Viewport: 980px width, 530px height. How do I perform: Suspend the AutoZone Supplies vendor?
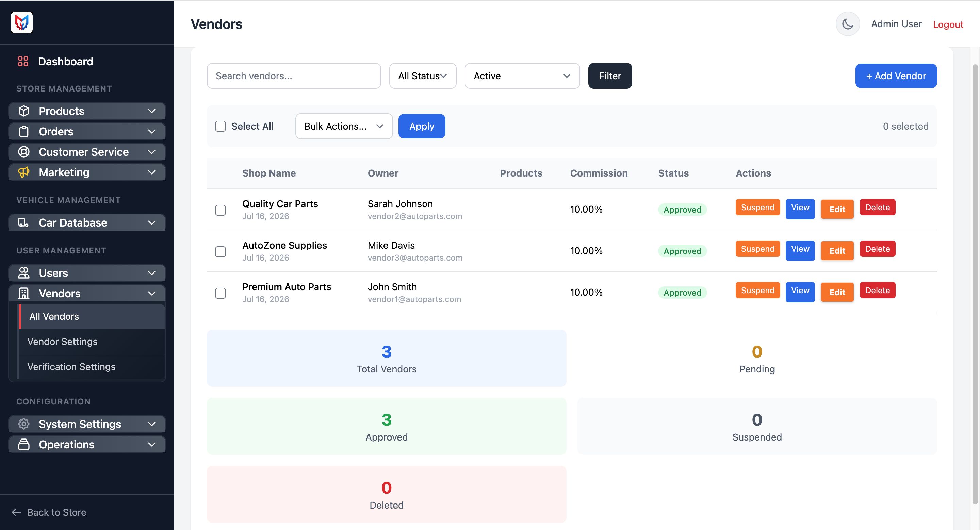(x=757, y=249)
